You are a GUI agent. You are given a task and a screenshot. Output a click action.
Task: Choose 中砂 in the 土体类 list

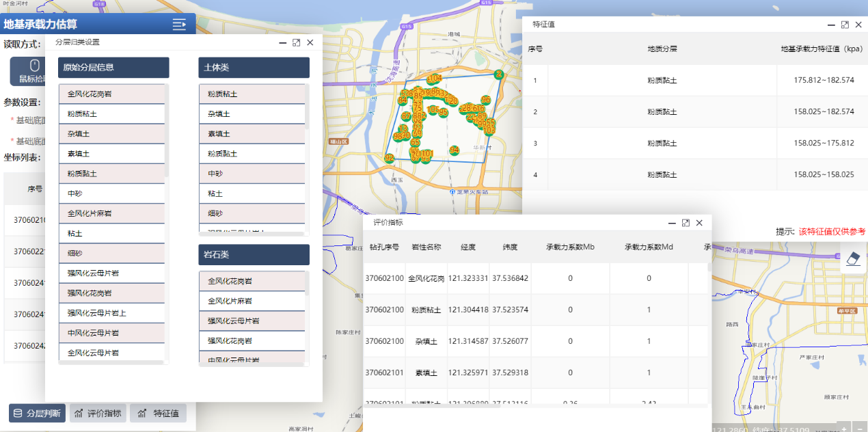tap(252, 174)
